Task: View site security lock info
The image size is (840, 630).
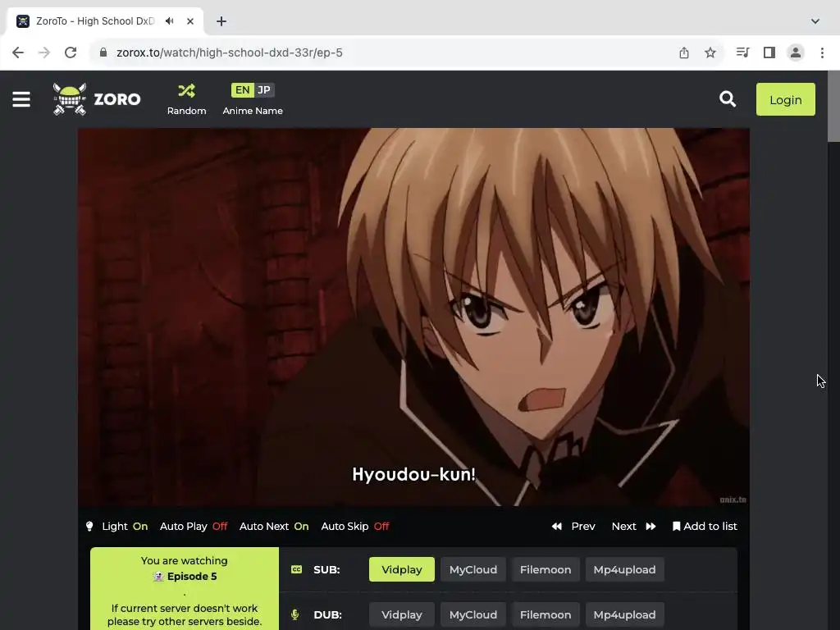Action: [103, 52]
